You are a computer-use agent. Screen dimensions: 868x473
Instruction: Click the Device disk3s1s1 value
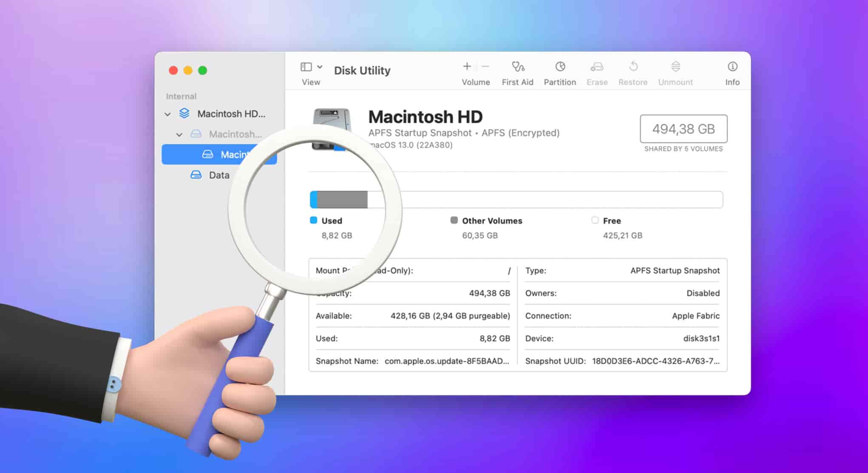[701, 339]
